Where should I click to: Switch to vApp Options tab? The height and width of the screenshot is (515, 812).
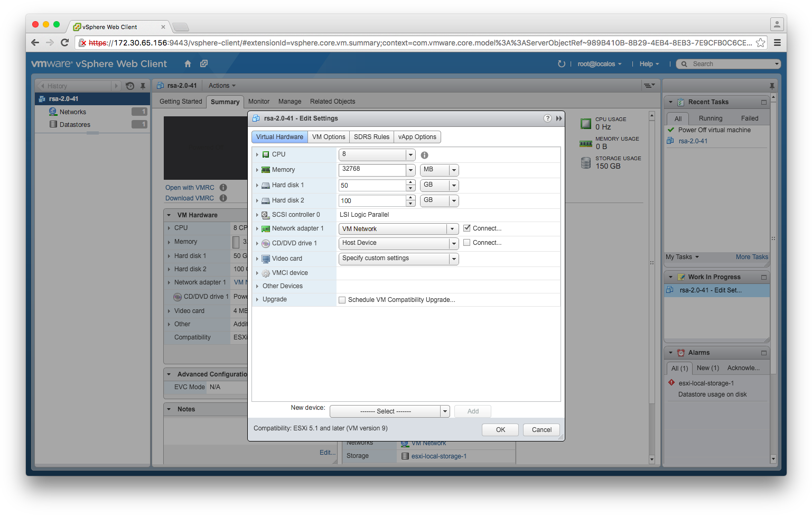point(417,137)
